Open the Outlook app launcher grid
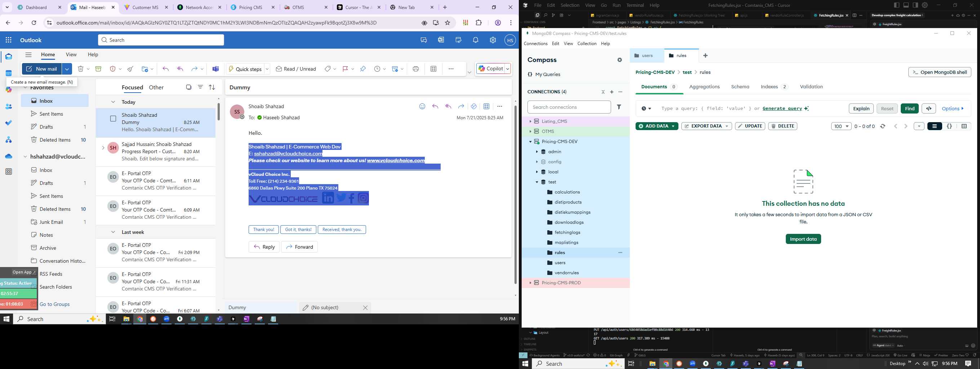 pos(8,40)
